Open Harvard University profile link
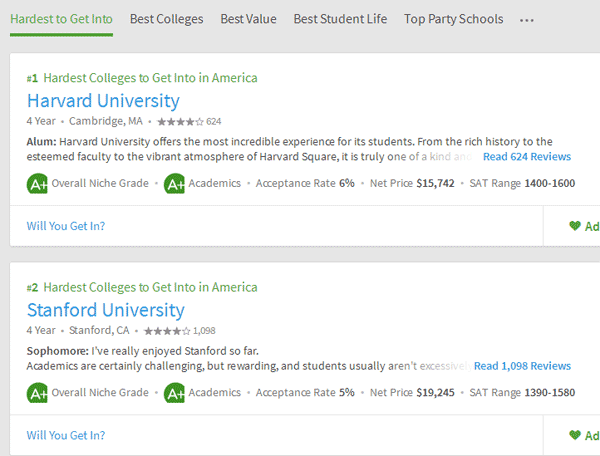The image size is (600, 456). tap(103, 101)
